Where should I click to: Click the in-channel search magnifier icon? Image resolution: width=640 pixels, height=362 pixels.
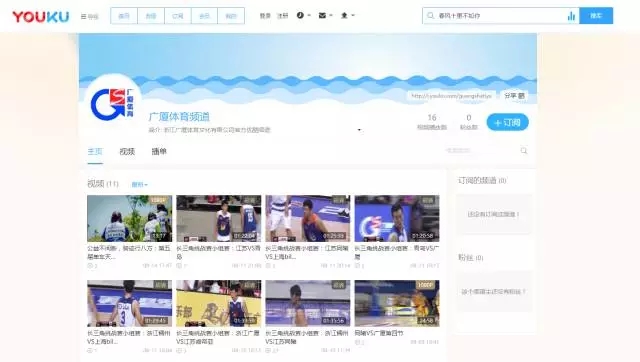(524, 151)
